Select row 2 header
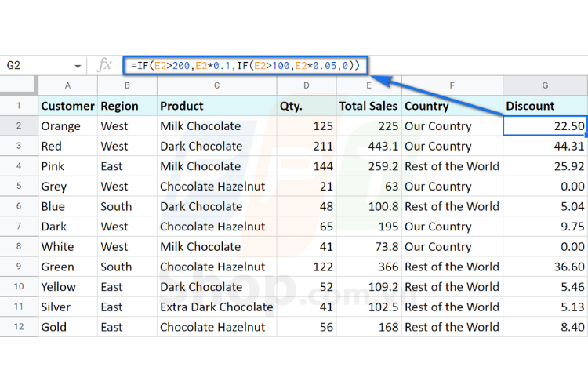588x392 pixels. [x=19, y=125]
